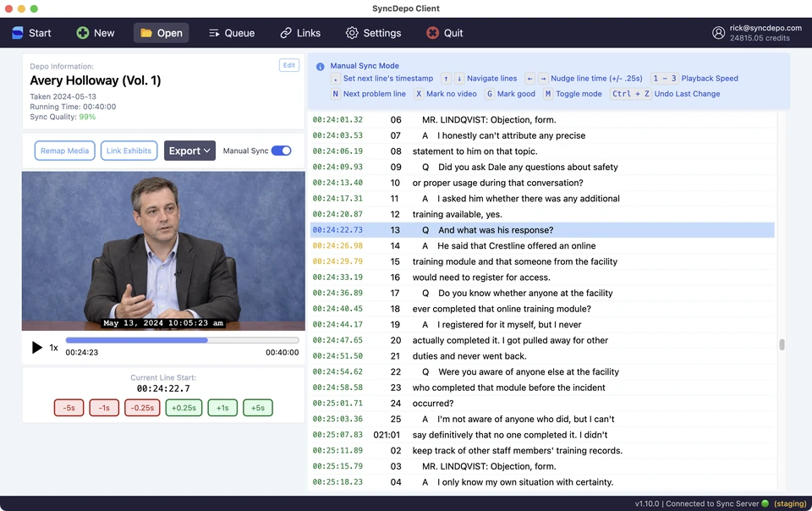This screenshot has width=812, height=511.
Task: Click the red Quit X icon
Action: (x=432, y=33)
